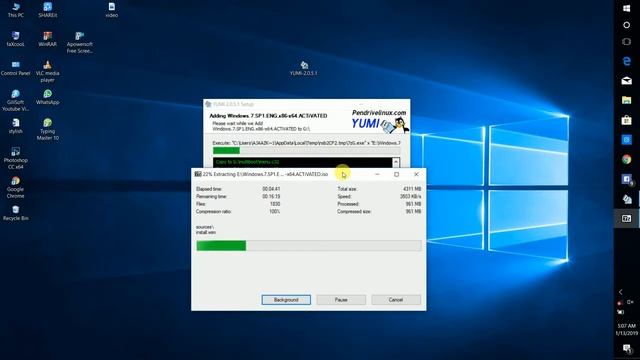Open the clock and date flyout
640x360 pixels.
click(x=627, y=329)
